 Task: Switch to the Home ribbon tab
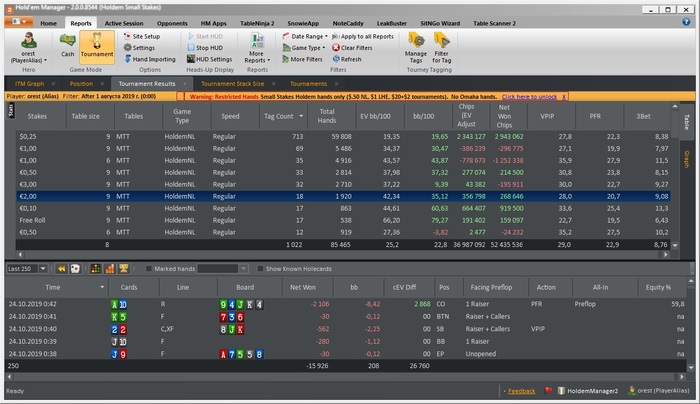tap(48, 23)
